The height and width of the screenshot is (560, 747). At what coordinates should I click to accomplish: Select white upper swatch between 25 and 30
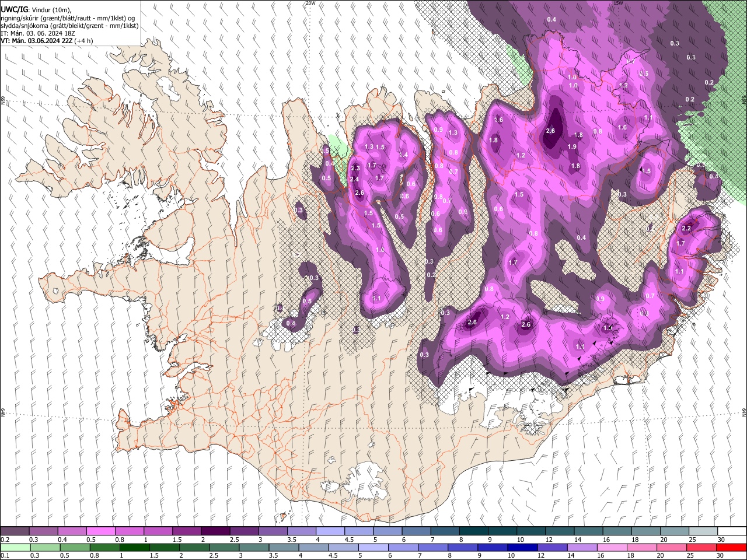coord(704,531)
